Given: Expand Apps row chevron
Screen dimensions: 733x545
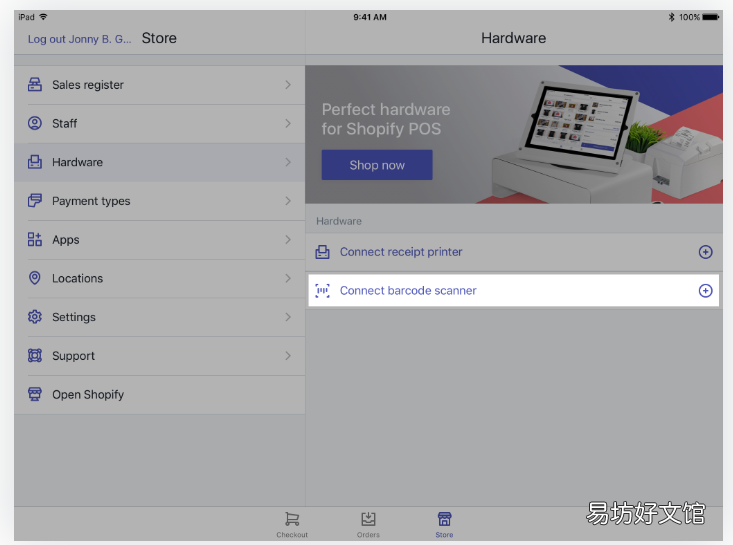Looking at the screenshot, I should point(288,239).
